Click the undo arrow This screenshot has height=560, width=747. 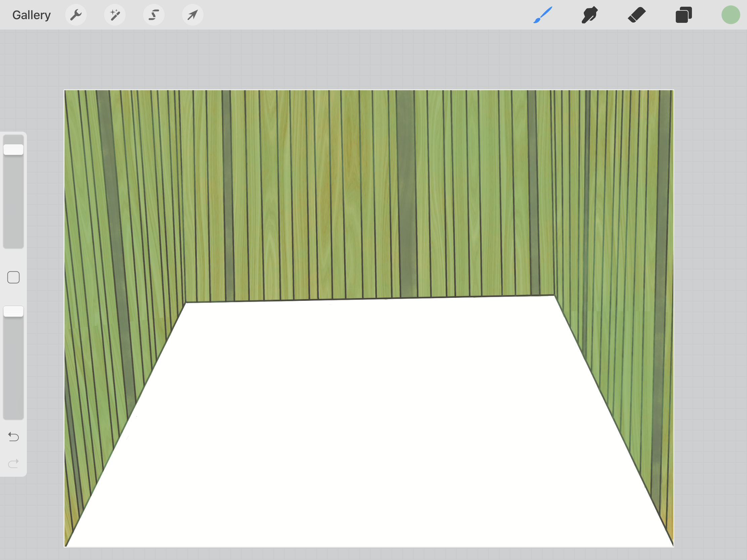point(13,437)
